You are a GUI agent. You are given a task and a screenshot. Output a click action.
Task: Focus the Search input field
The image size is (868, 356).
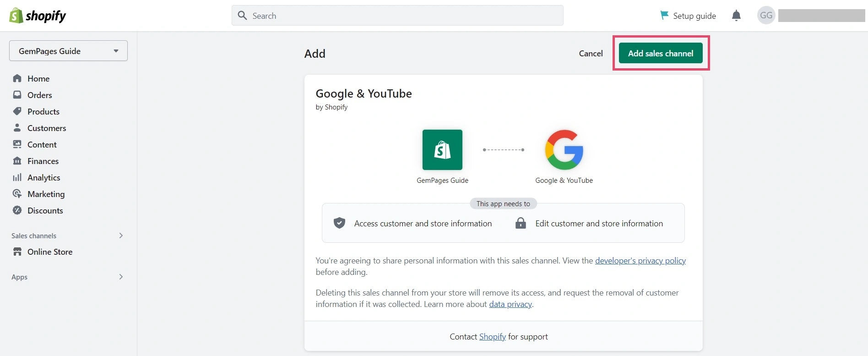coord(397,16)
